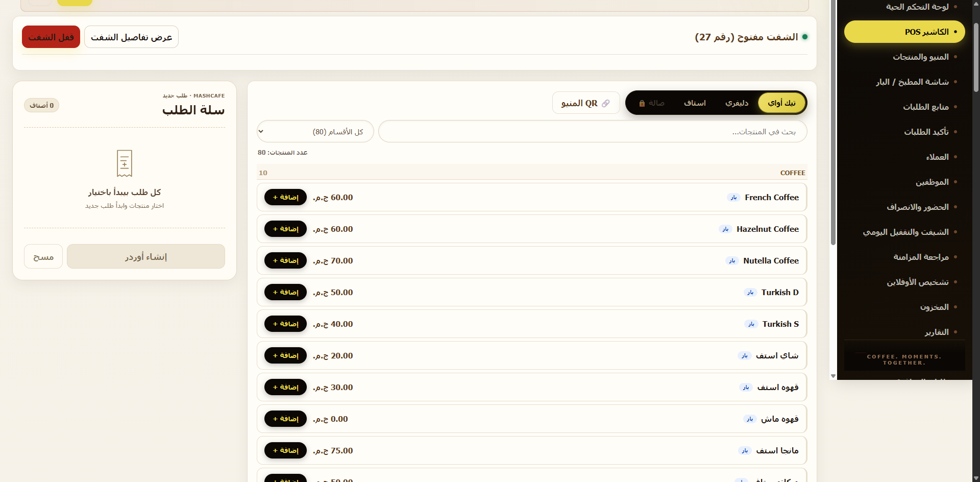The image size is (980, 482).
Task: Select the صالة order type
Action: click(x=651, y=103)
